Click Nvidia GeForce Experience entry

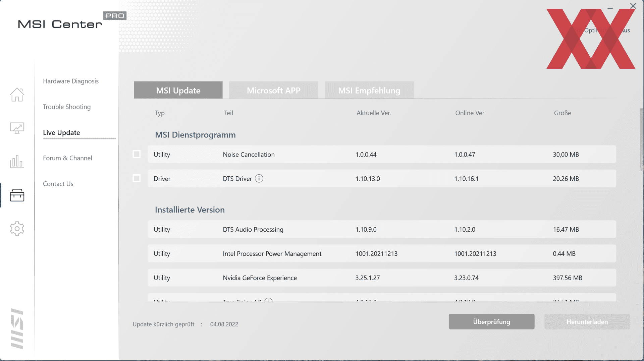click(x=260, y=278)
